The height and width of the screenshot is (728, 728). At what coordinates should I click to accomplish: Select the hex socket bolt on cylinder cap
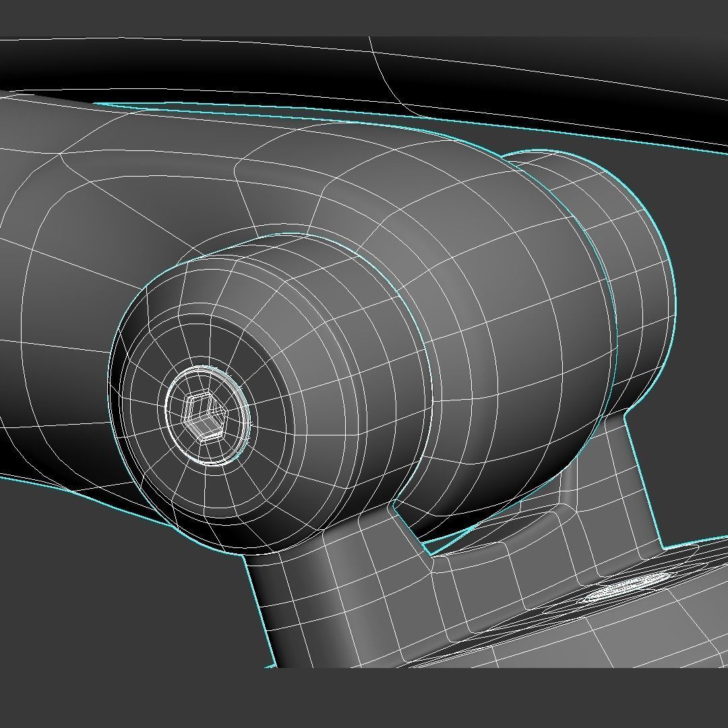click(x=208, y=415)
